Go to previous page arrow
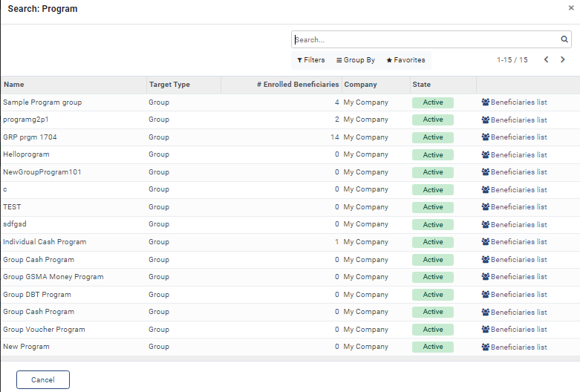Screen dimensions: 580x392 click(x=547, y=60)
